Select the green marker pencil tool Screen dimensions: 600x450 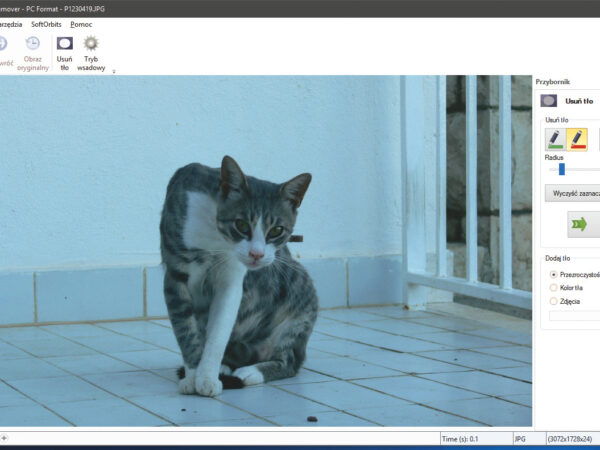pos(555,139)
